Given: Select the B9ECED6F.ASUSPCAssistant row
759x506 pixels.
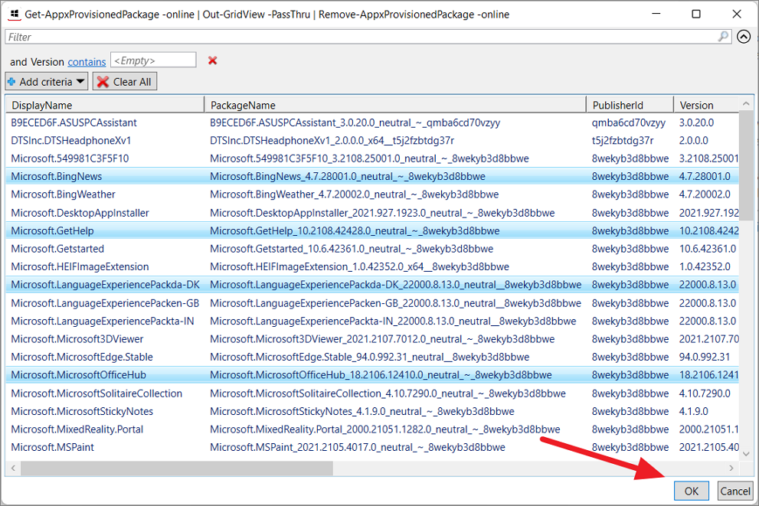Looking at the screenshot, I should coord(372,123).
